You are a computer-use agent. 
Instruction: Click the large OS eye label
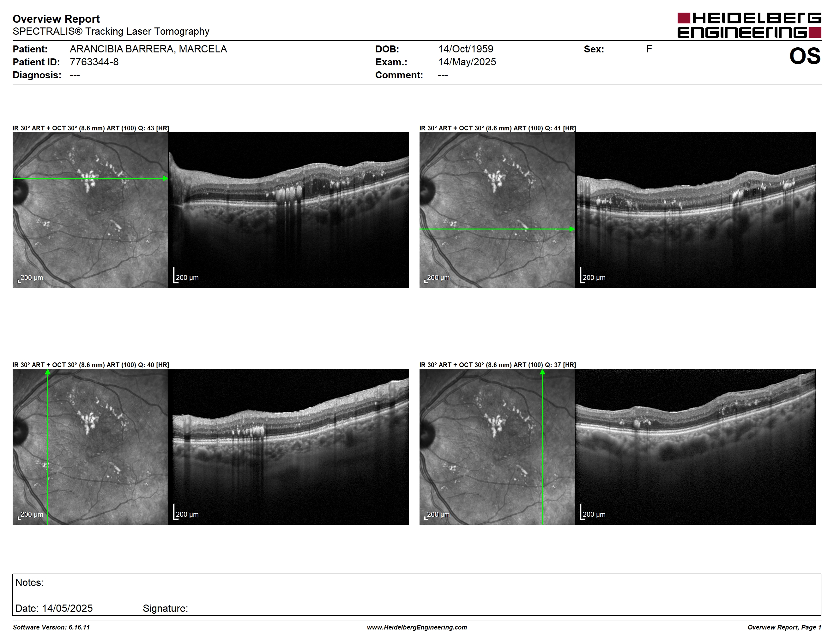pyautogui.click(x=805, y=56)
